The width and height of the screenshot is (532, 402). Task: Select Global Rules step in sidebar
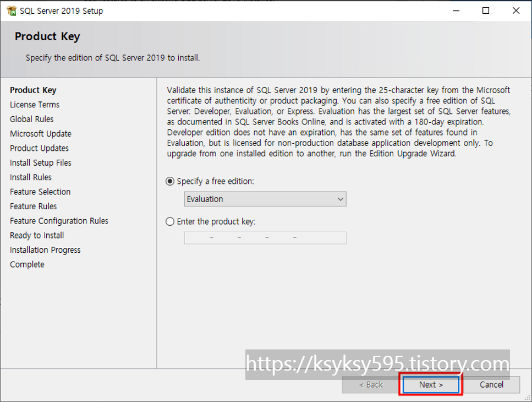(x=31, y=119)
